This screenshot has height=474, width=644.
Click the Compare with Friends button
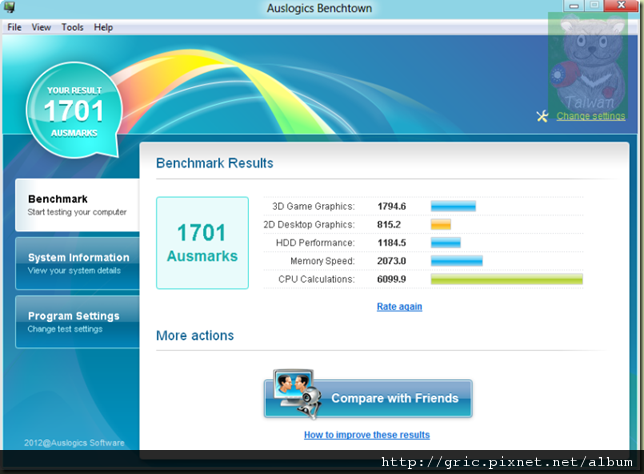[368, 398]
